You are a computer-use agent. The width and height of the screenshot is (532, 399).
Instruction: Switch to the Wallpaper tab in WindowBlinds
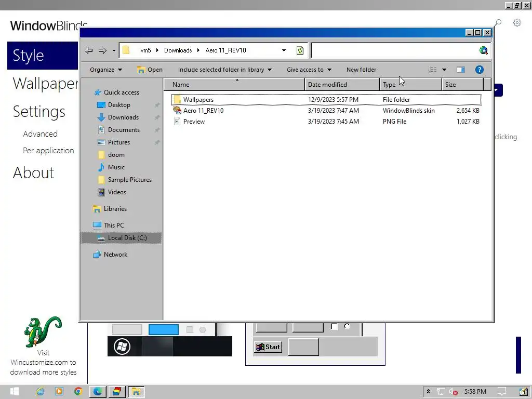[x=45, y=84]
